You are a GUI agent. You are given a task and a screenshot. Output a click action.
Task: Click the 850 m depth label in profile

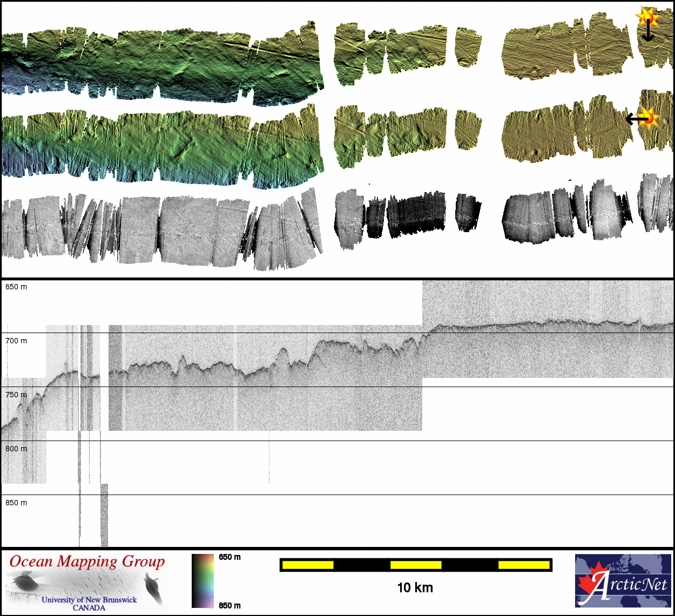[16, 503]
